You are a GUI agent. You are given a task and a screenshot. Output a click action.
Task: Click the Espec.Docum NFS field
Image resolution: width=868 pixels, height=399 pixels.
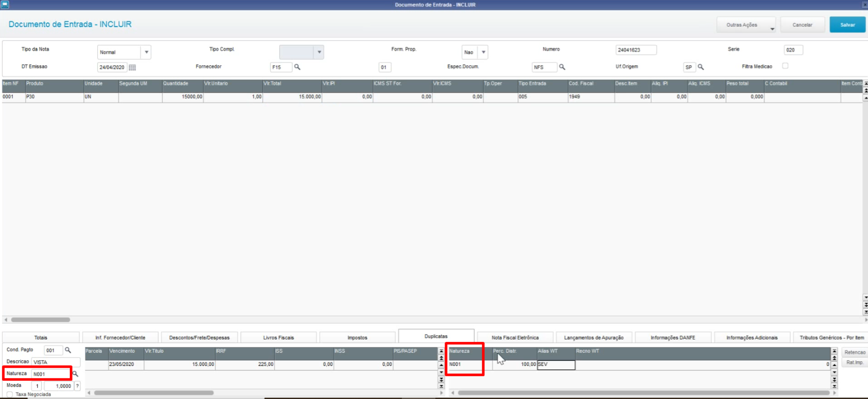pos(545,67)
